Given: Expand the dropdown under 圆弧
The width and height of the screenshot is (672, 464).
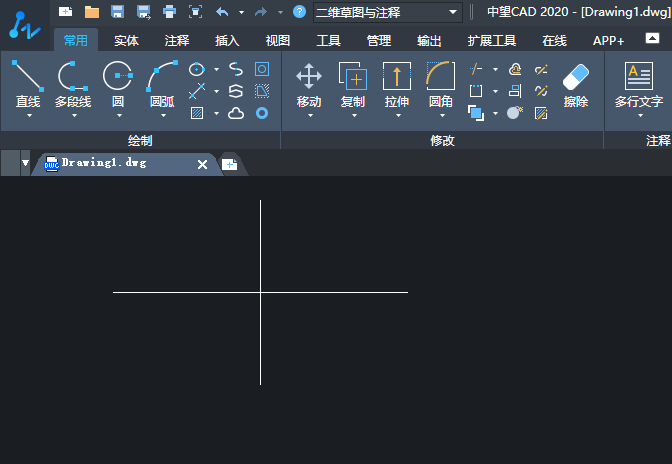Looking at the screenshot, I should [163, 116].
